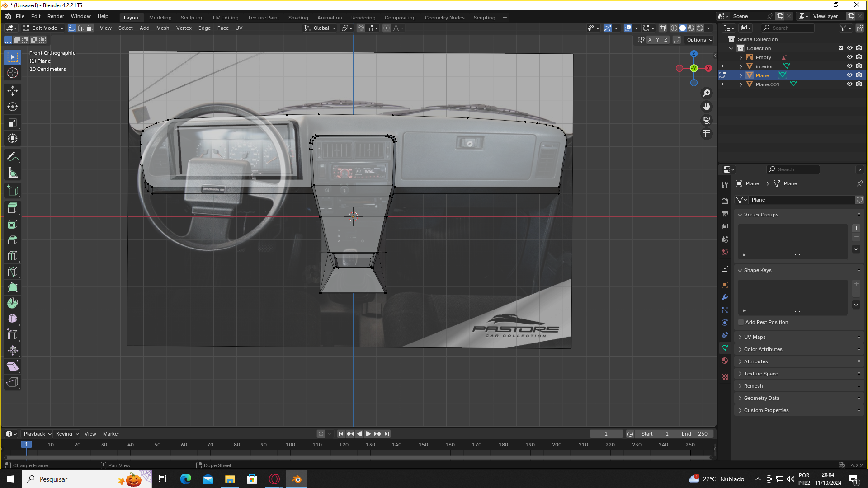Viewport: 868px width, 488px height.
Task: Toggle Plane.001 visibility eye icon
Action: 849,84
